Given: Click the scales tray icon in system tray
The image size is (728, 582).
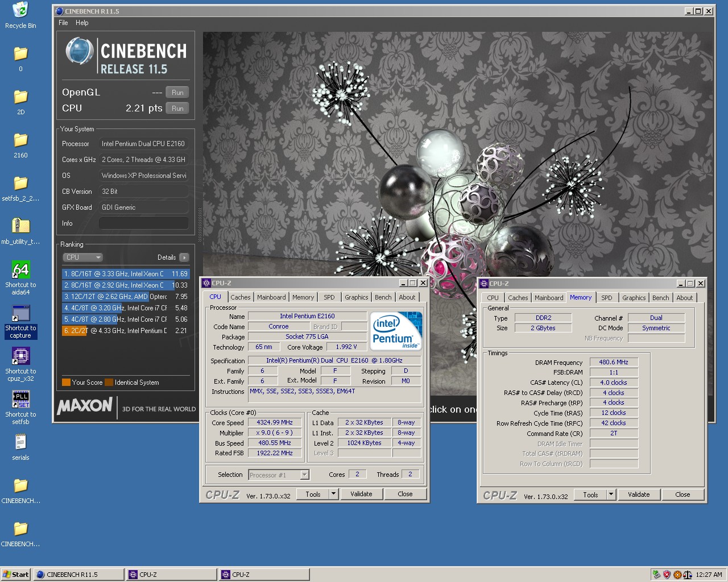Looking at the screenshot, I should (x=687, y=575).
